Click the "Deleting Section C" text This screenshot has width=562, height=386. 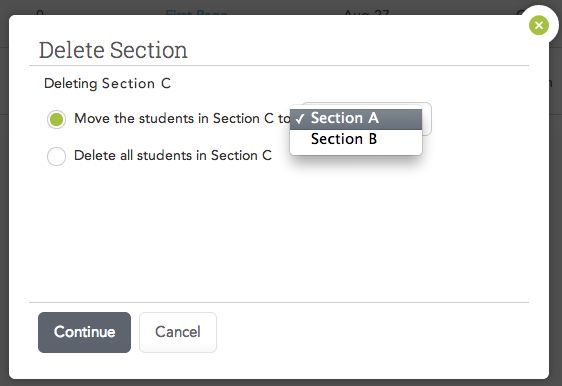pyautogui.click(x=107, y=84)
